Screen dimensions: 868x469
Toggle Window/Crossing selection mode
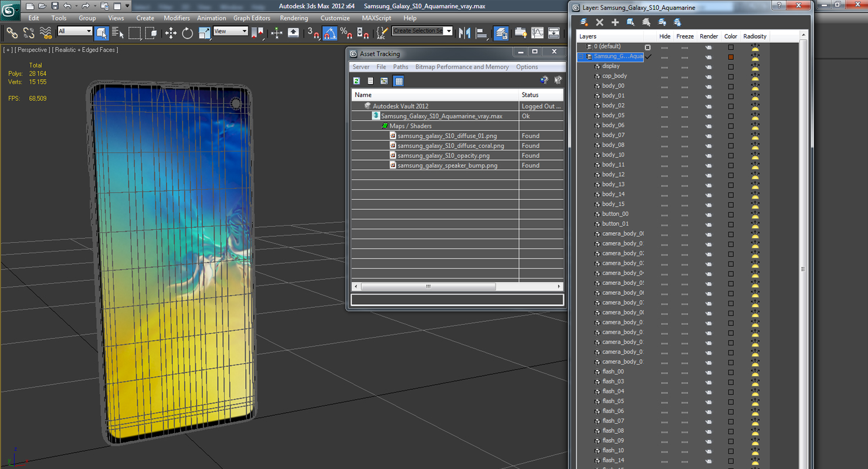click(151, 33)
